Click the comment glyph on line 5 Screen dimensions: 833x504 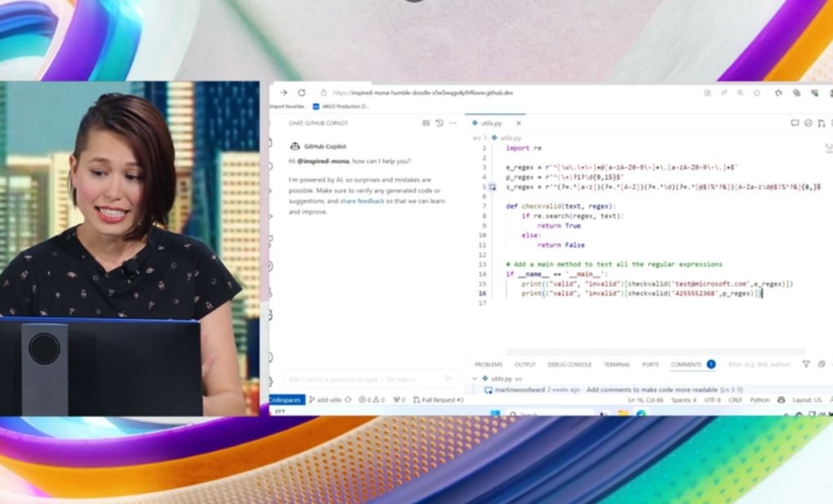[492, 187]
